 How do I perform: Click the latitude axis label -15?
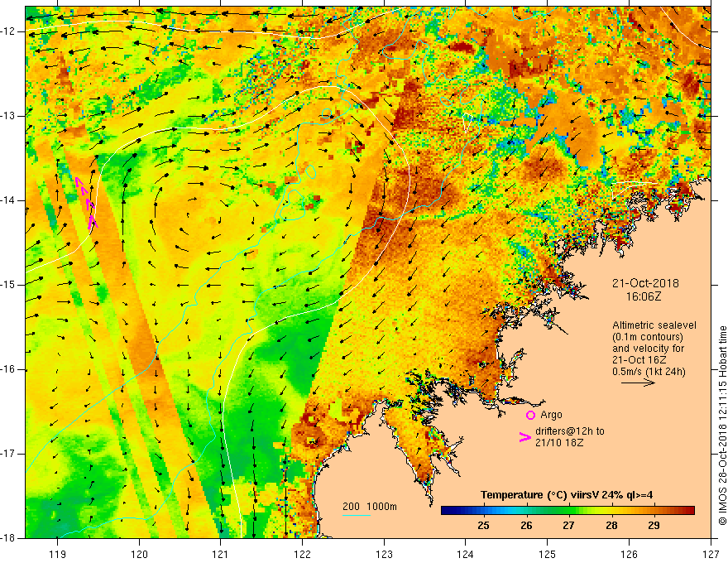[x=8, y=285]
